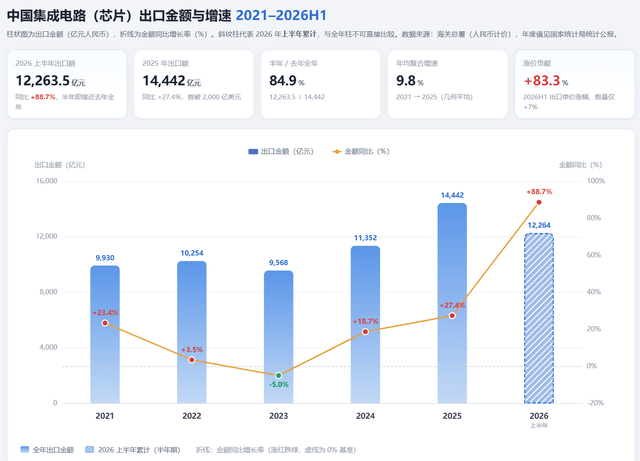Click the 9.8 % card value
The width and height of the screenshot is (640, 461).
(410, 81)
